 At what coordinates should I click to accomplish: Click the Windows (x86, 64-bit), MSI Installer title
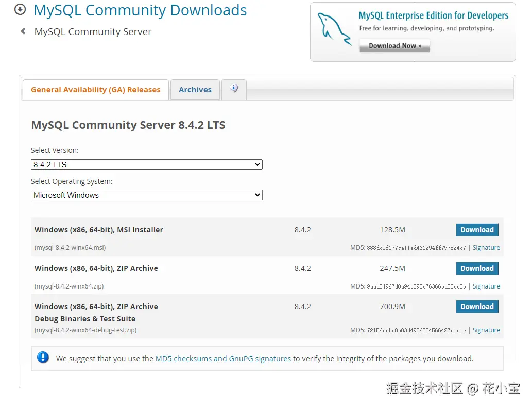99,230
